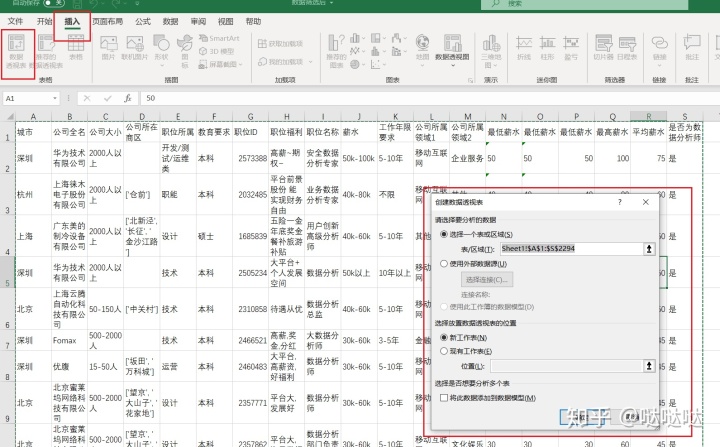Click the column chart icon
This screenshot has height=447, width=720.
tap(354, 38)
